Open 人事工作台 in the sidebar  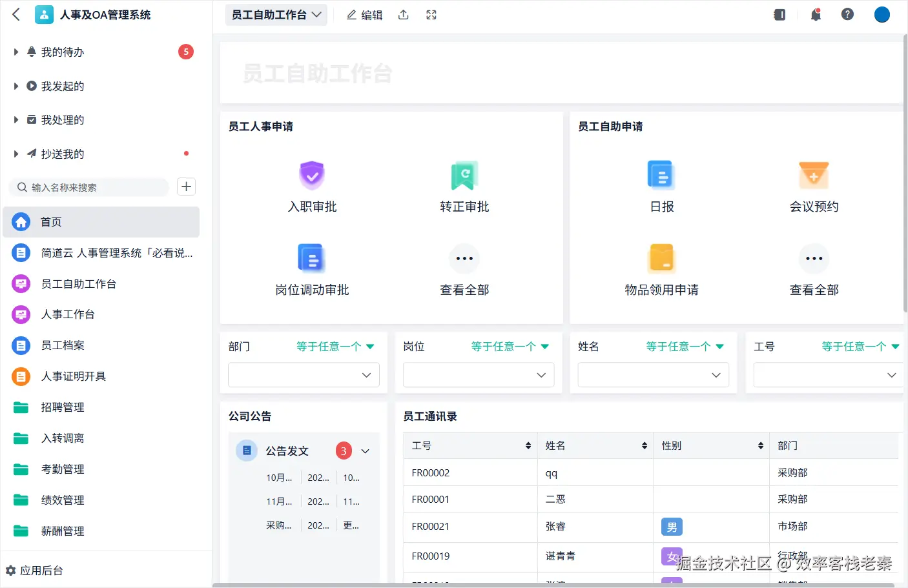[101, 314]
